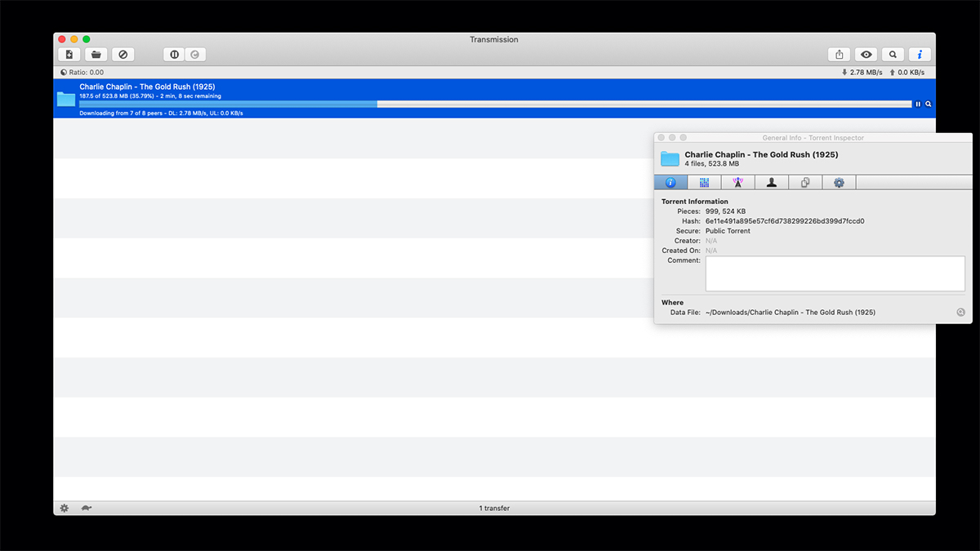Click the Gold Rush transfer progress bar

[495, 104]
